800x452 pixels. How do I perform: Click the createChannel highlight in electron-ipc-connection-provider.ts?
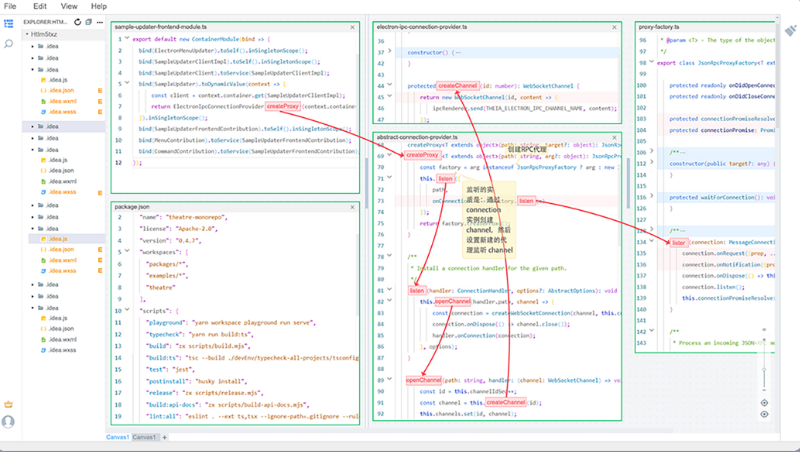pyautogui.click(x=456, y=86)
